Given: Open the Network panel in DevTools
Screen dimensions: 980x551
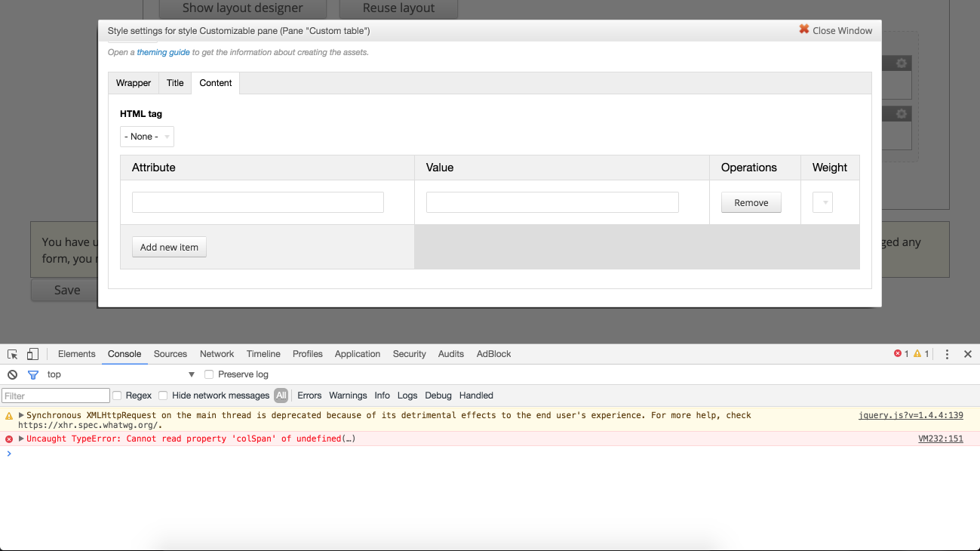Looking at the screenshot, I should point(217,353).
